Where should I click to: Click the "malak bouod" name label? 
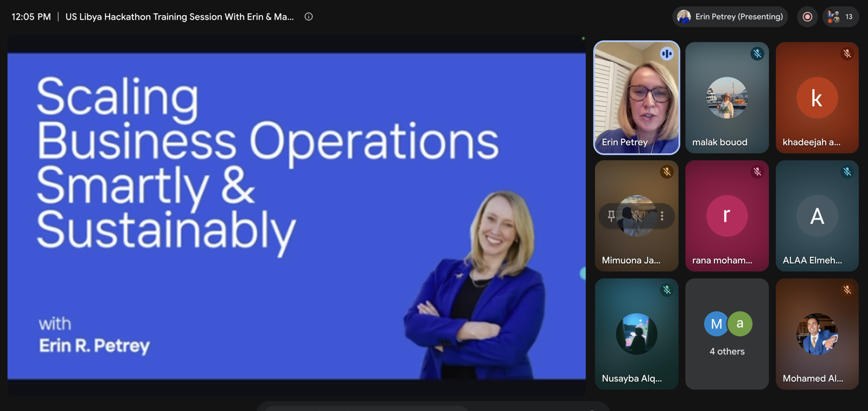coord(720,142)
